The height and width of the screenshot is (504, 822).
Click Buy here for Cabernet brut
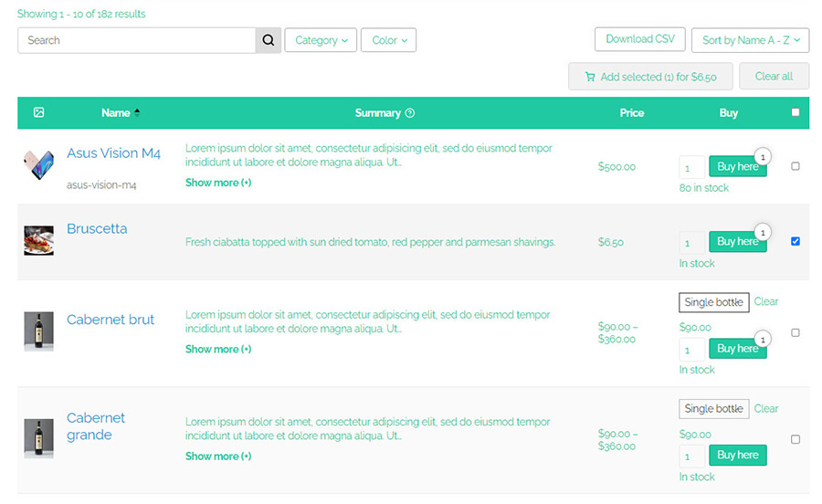point(738,349)
